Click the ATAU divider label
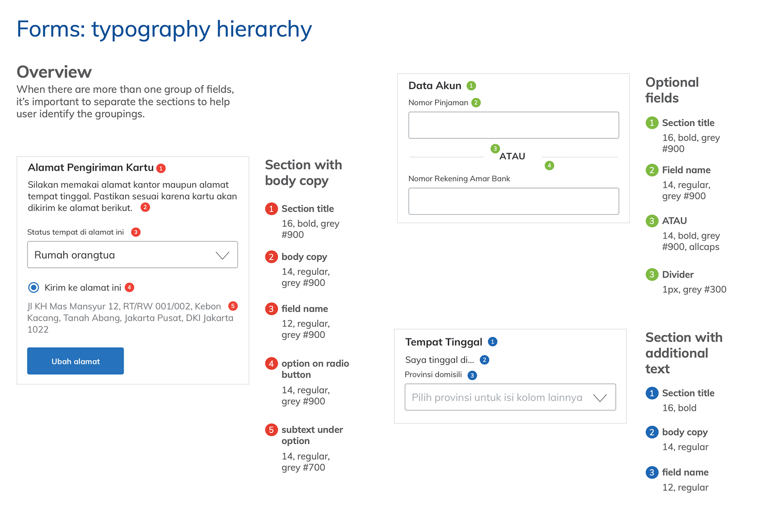Screen dimensions: 767x532 coord(512,156)
